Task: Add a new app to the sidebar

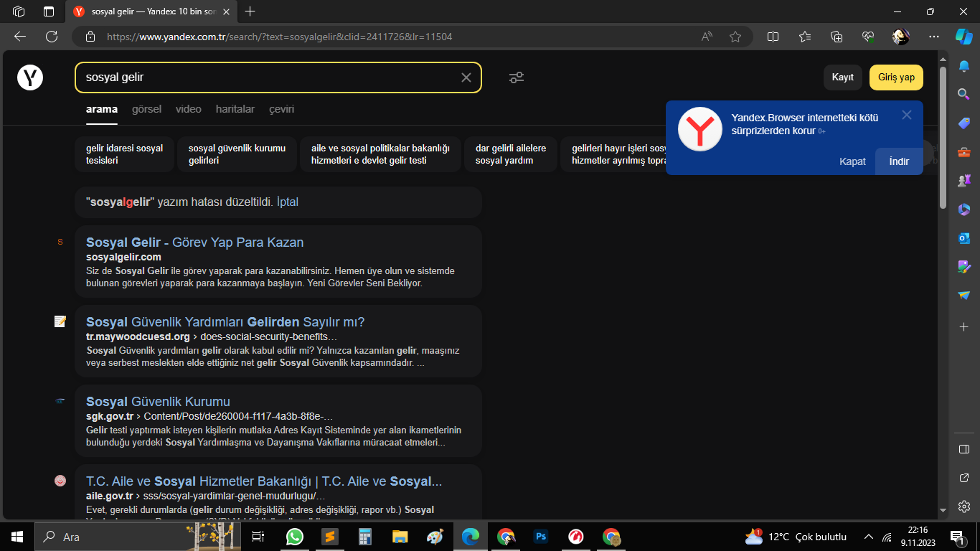Action: coord(964,326)
